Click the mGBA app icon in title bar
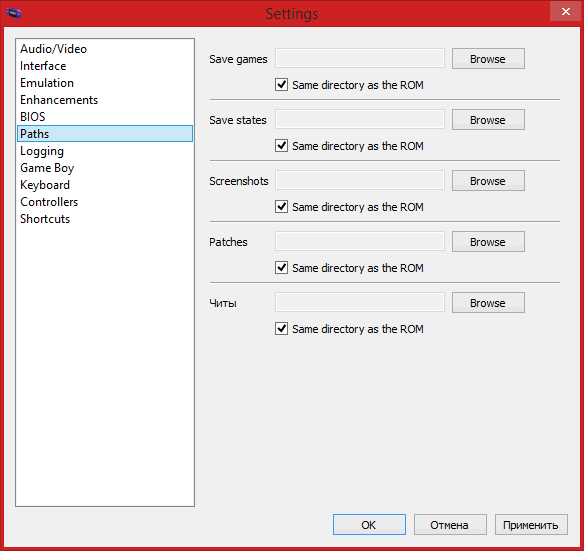584x551 pixels. pyautogui.click(x=14, y=13)
